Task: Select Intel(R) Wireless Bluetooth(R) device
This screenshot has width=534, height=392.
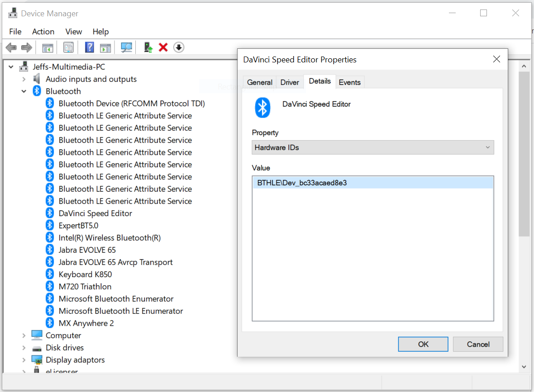Action: [110, 237]
